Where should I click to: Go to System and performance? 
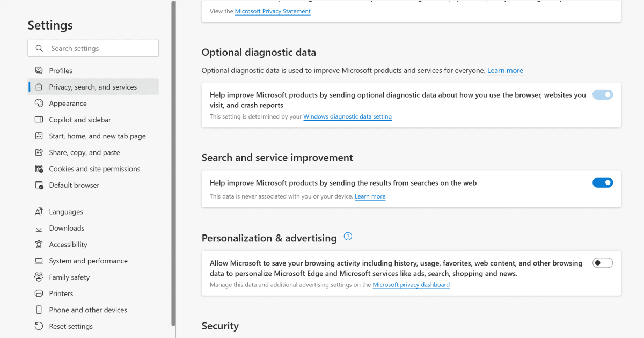(93, 261)
